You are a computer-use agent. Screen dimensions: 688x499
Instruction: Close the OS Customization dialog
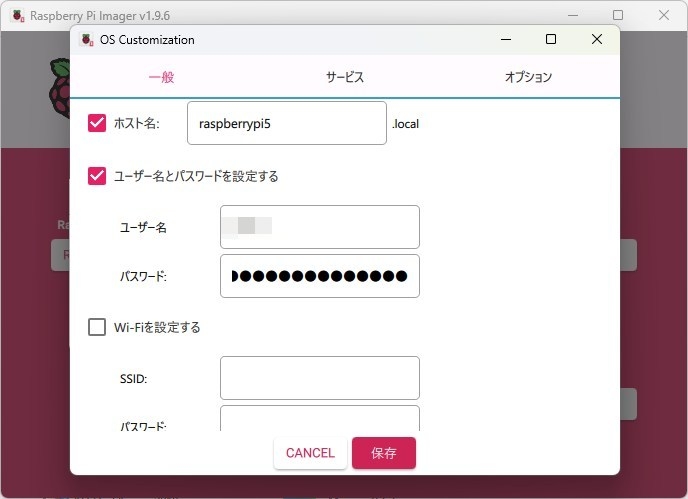596,40
